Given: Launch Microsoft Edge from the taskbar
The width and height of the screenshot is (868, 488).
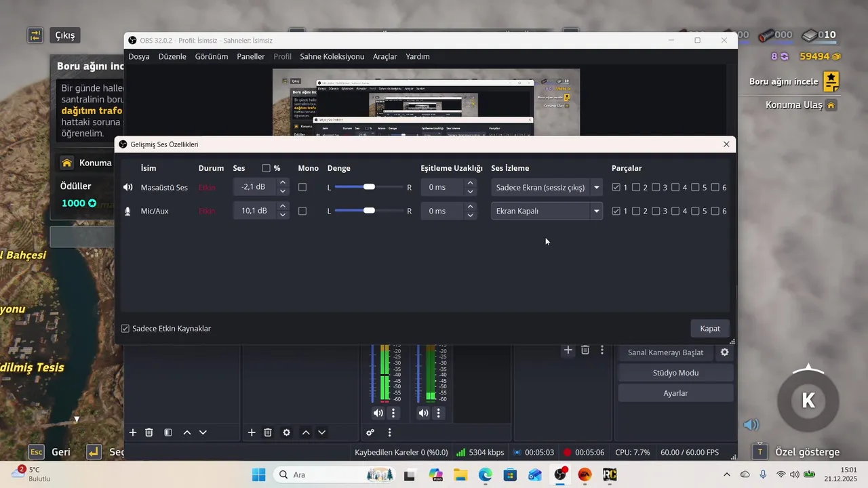Looking at the screenshot, I should pos(486,474).
